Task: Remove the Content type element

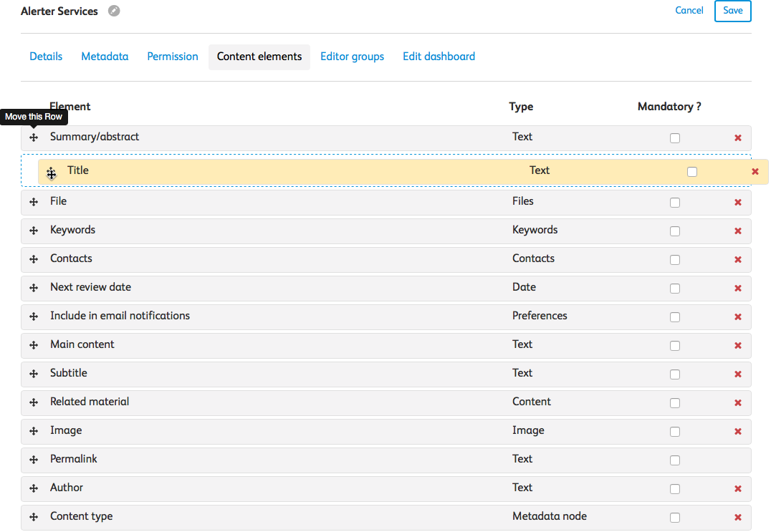Action: point(738,518)
